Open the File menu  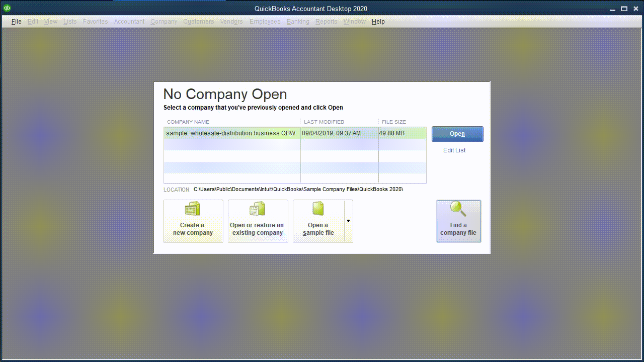[x=16, y=22]
